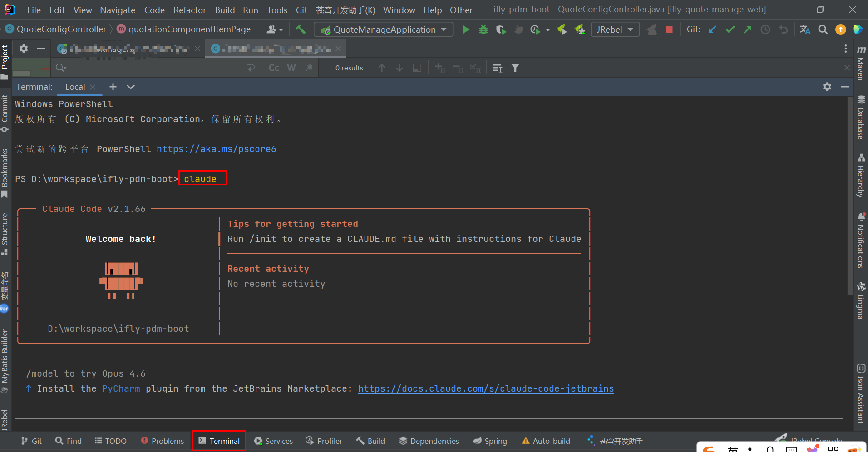Open the translation tool icon
This screenshot has height=452, width=868.
pyautogui.click(x=805, y=29)
